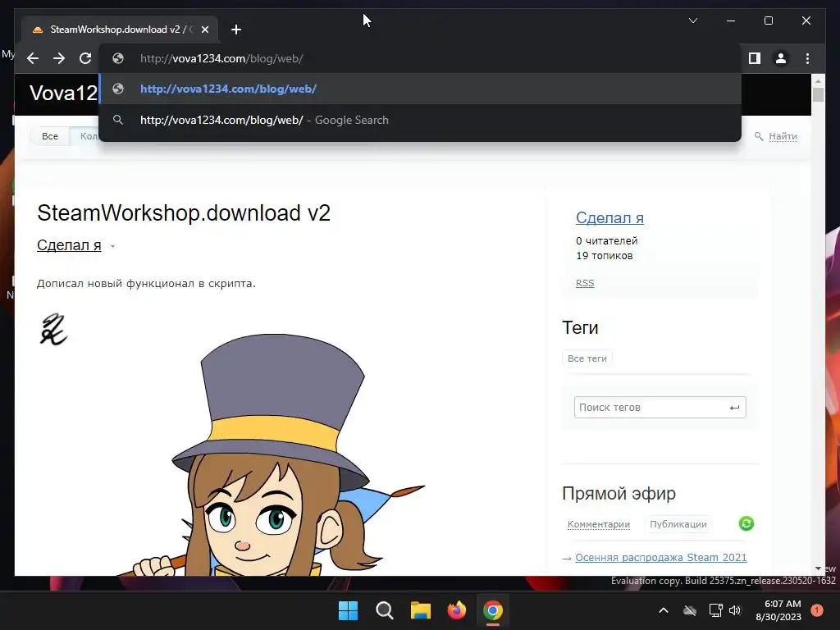Click the Chrome taskbar icon
Viewport: 840px width, 630px height.
pos(493,610)
